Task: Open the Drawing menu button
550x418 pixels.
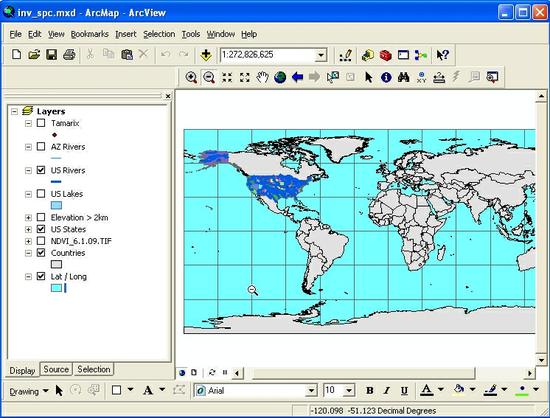Action: pyautogui.click(x=29, y=391)
